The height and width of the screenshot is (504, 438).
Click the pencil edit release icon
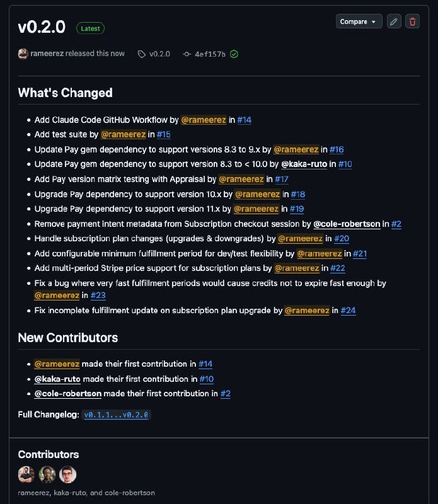click(394, 21)
